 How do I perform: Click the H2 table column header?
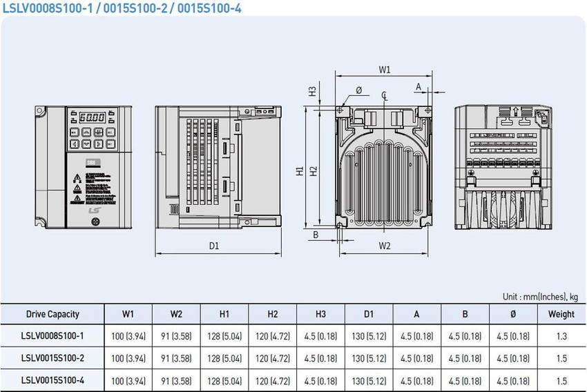pos(273,314)
